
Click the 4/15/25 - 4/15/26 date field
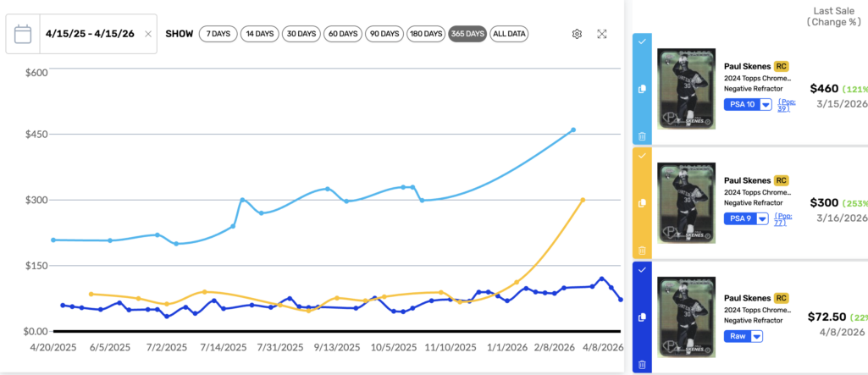pos(91,34)
